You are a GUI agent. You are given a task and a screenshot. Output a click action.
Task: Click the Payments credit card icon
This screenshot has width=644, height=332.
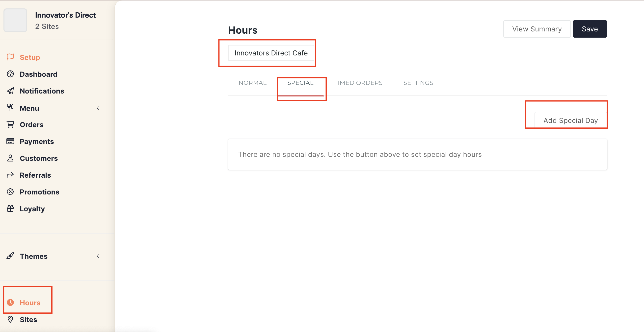(x=10, y=141)
